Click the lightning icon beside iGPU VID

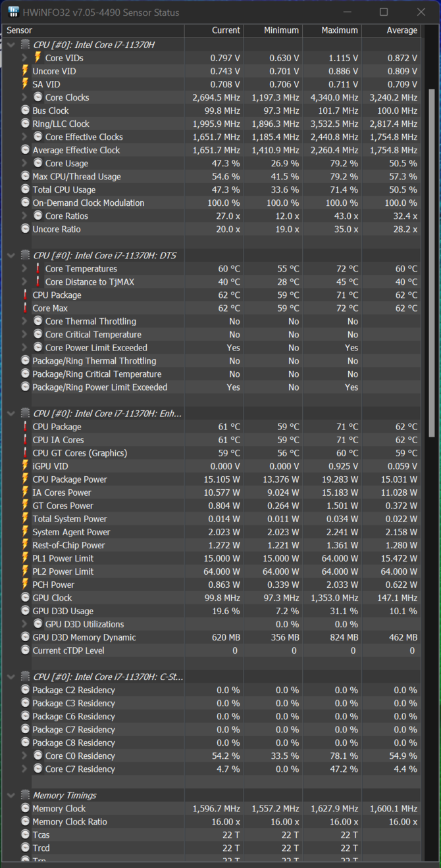(x=26, y=466)
